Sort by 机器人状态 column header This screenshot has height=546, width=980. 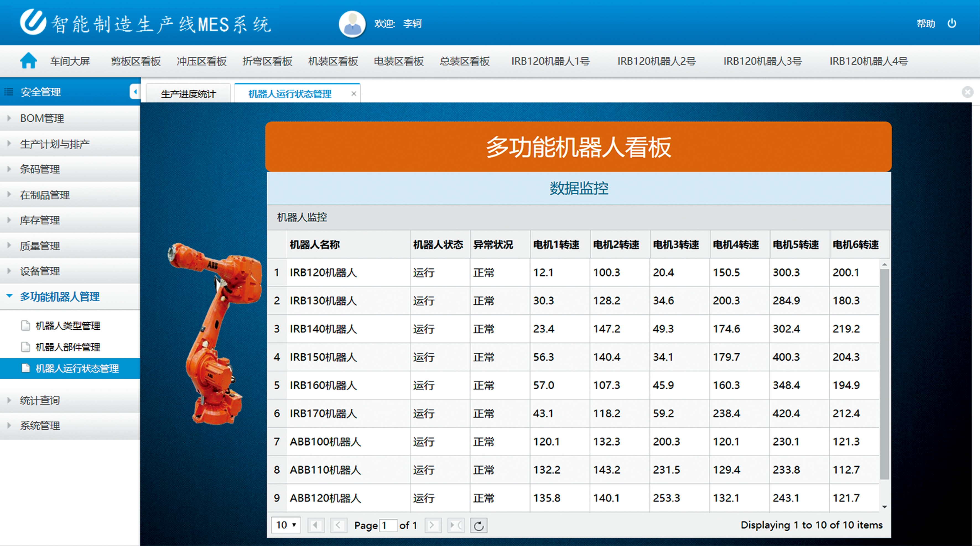click(441, 244)
